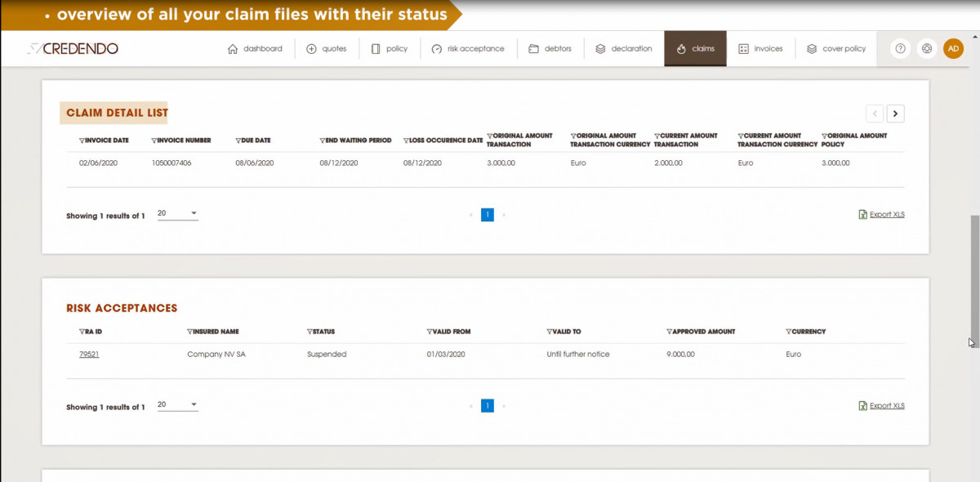Filter by Status column
The height and width of the screenshot is (482, 980).
[x=310, y=332]
